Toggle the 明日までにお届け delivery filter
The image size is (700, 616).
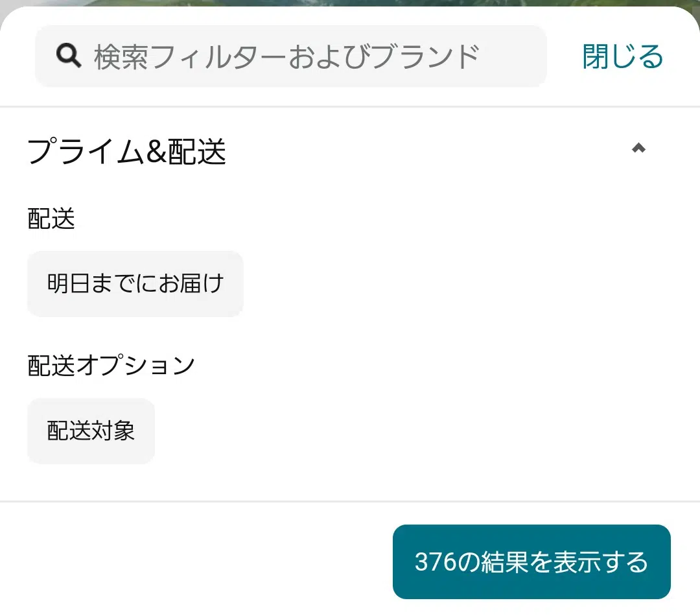point(135,284)
